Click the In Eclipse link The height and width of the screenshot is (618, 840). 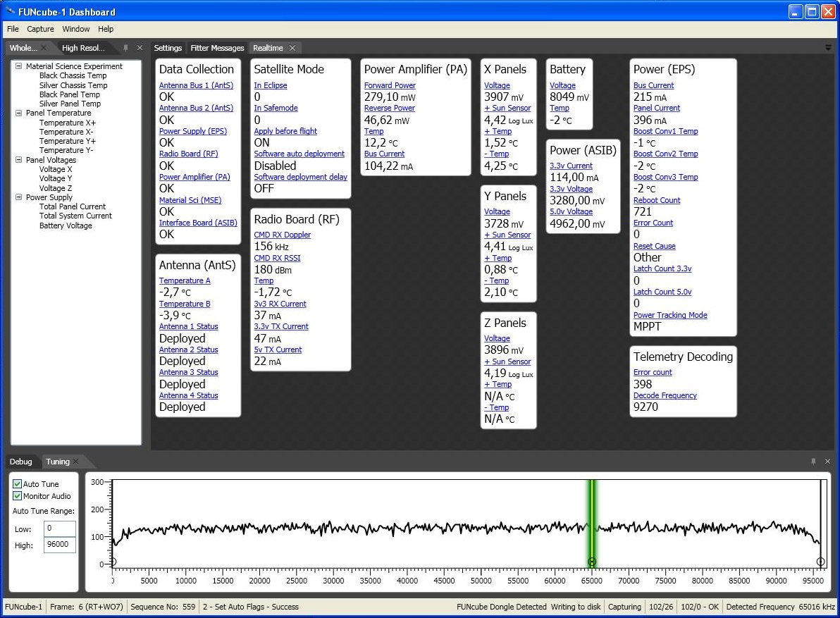tap(270, 85)
